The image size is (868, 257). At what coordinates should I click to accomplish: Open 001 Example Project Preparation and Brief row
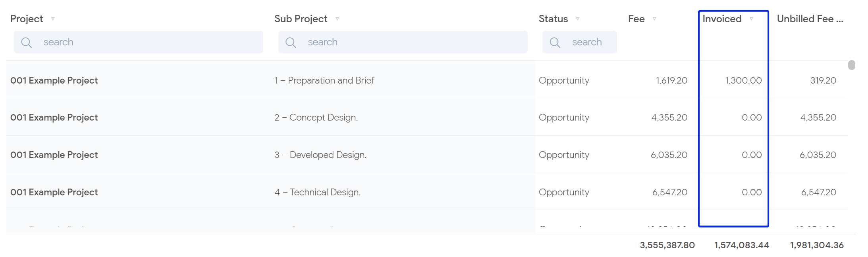point(54,80)
